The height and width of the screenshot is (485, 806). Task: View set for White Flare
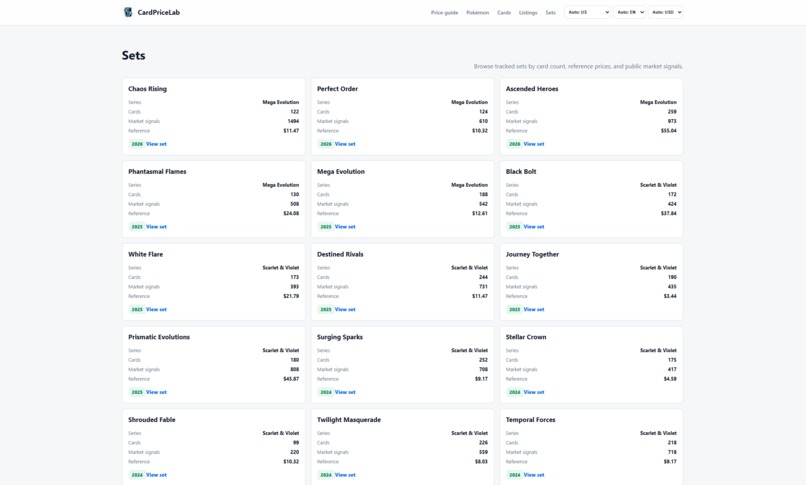pyautogui.click(x=156, y=309)
